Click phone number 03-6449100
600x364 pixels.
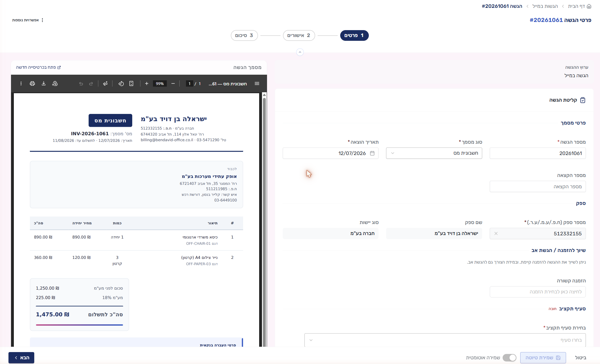tap(226, 200)
